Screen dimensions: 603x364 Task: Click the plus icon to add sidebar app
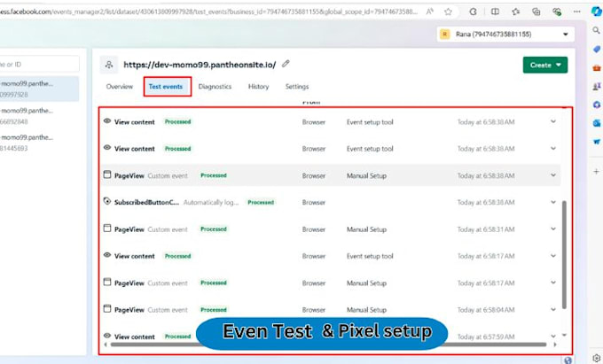pyautogui.click(x=597, y=171)
